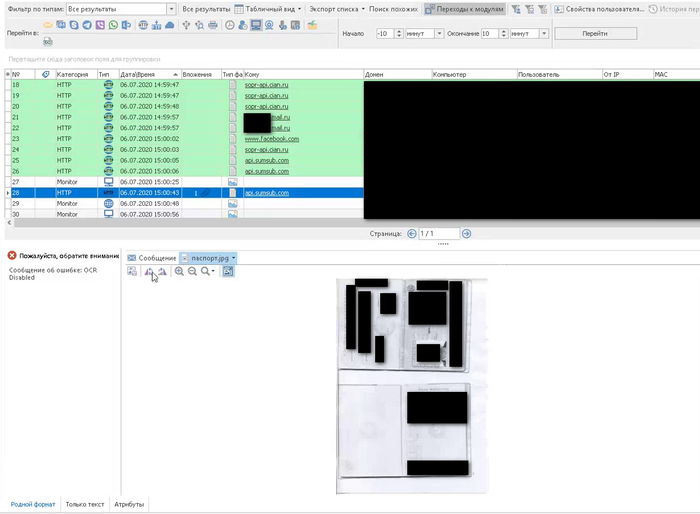Image resolution: width=700 pixels, height=514 pixels.
Task: Switch to the Родной формат tab
Action: [x=33, y=504]
